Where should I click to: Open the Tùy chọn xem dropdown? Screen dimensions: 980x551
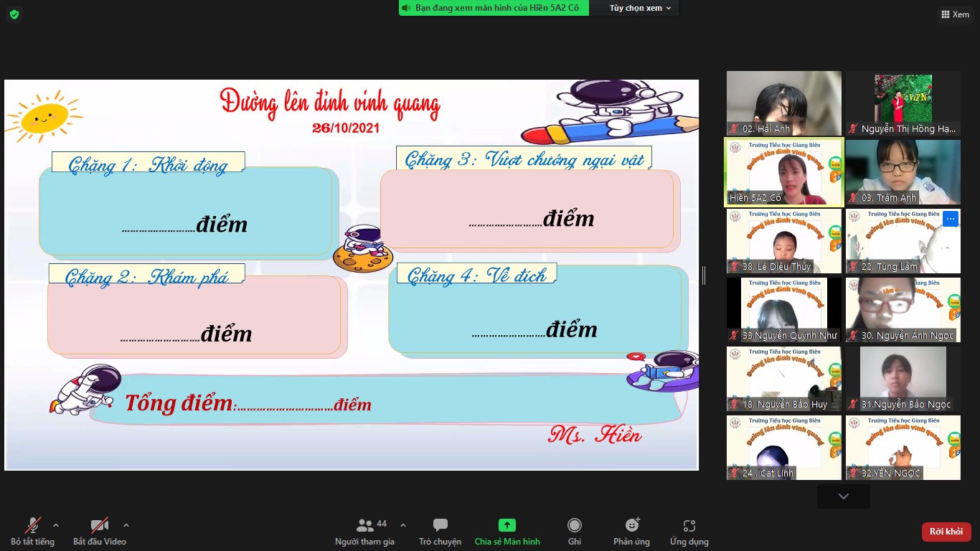(x=640, y=8)
